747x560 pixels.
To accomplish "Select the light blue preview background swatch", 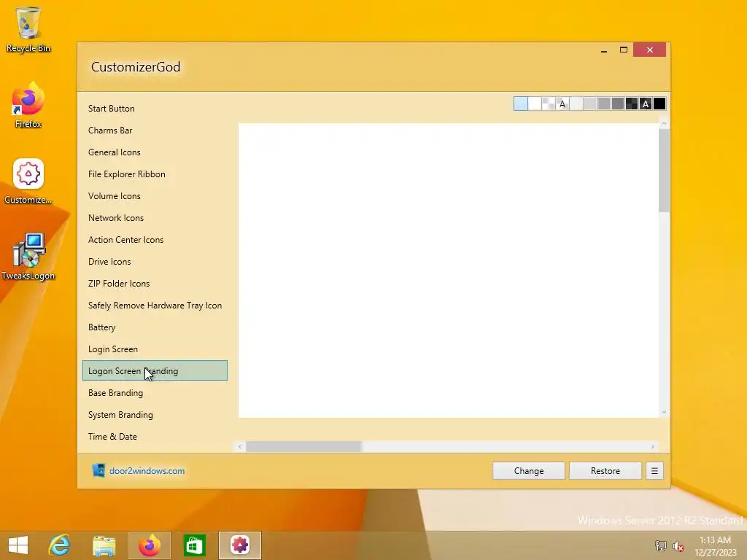I will [x=521, y=104].
